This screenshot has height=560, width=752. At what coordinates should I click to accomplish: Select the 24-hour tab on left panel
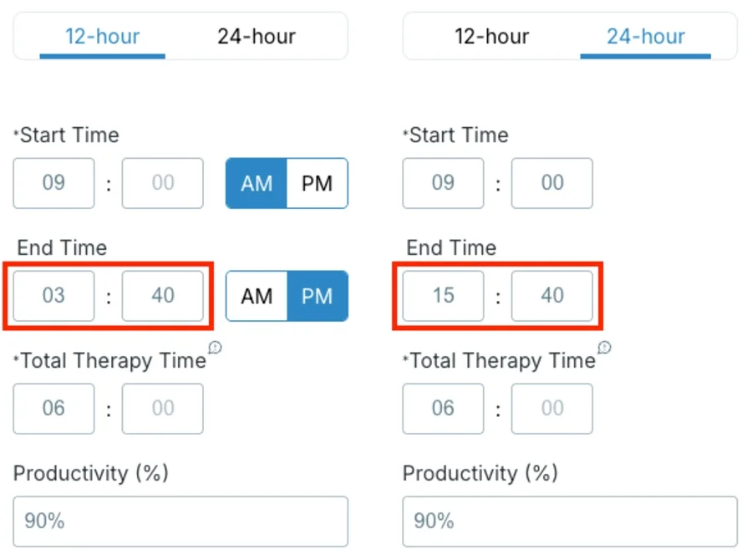[x=256, y=36]
